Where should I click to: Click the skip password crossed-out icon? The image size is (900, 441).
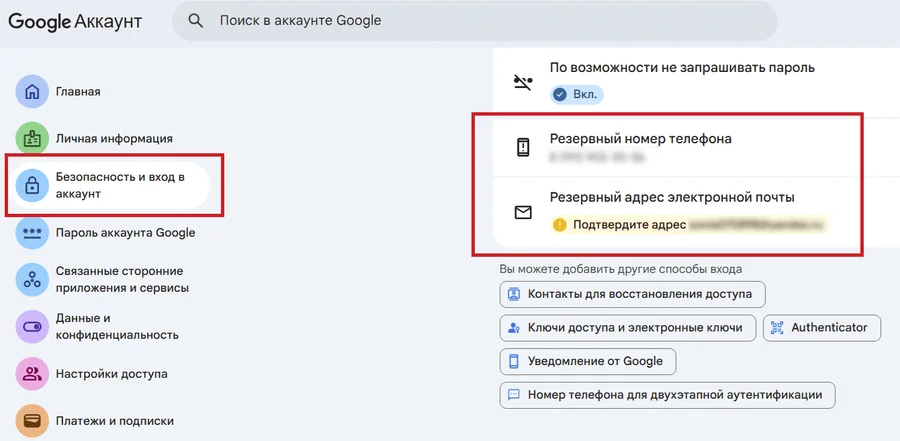523,82
